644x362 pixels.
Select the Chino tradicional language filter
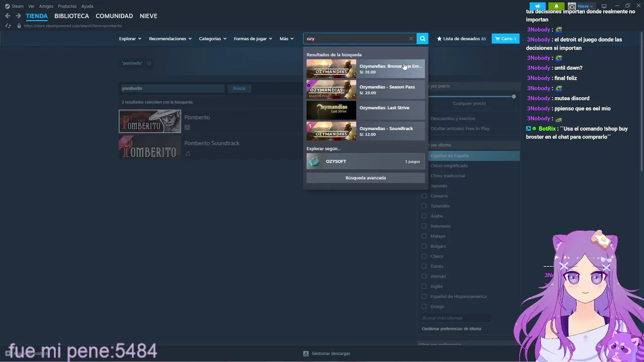point(447,176)
